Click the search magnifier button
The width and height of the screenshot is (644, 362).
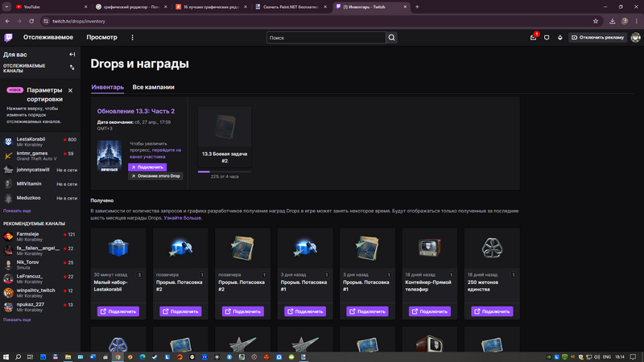(x=391, y=37)
